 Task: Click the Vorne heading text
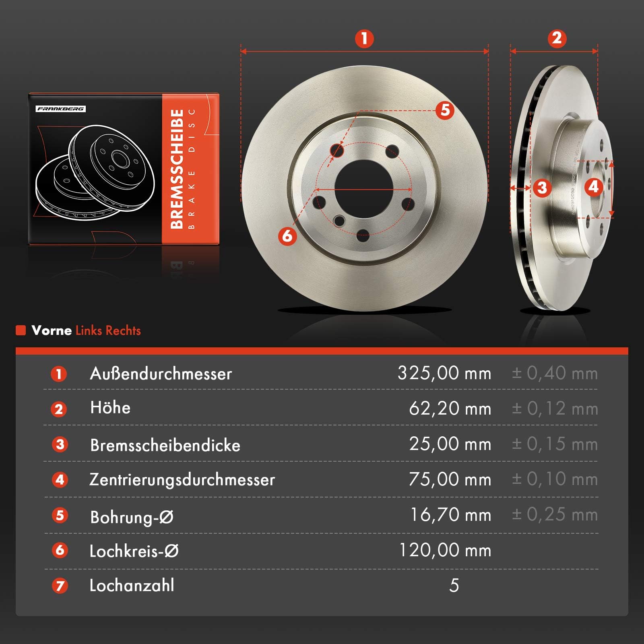point(52,330)
